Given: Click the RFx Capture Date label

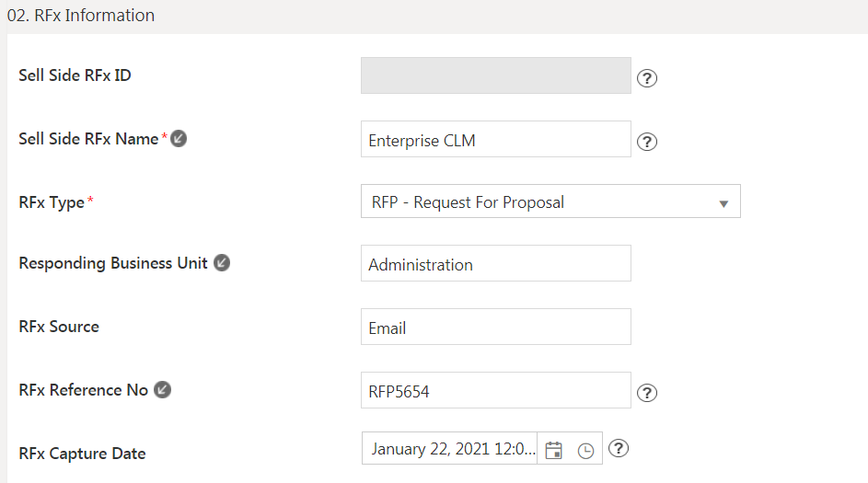Looking at the screenshot, I should tap(82, 453).
